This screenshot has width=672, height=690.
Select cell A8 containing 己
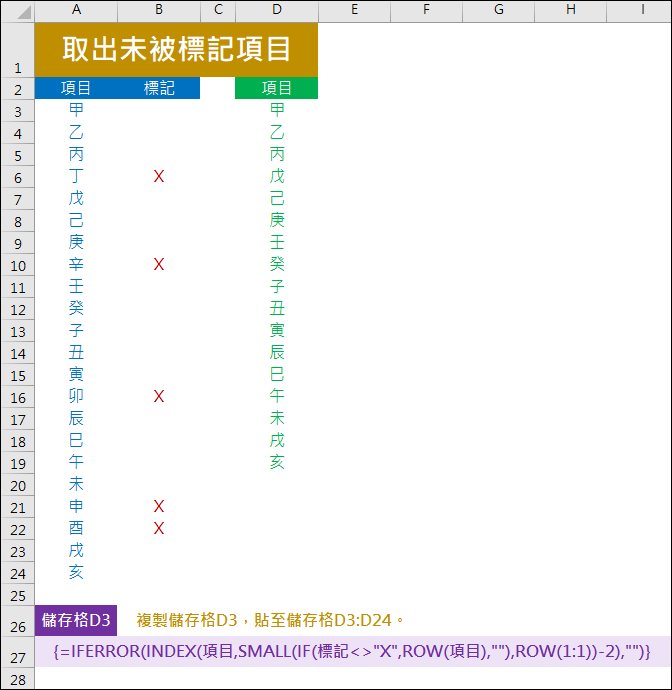point(76,220)
